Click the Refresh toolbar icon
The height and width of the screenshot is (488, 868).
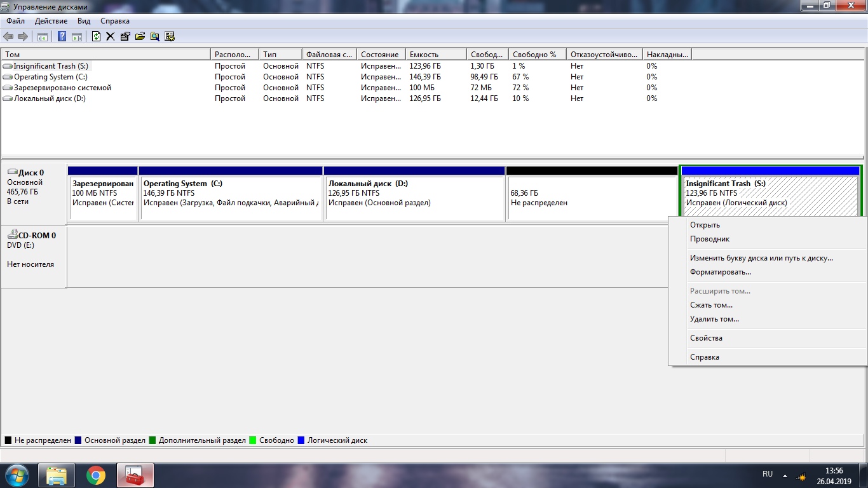(96, 36)
